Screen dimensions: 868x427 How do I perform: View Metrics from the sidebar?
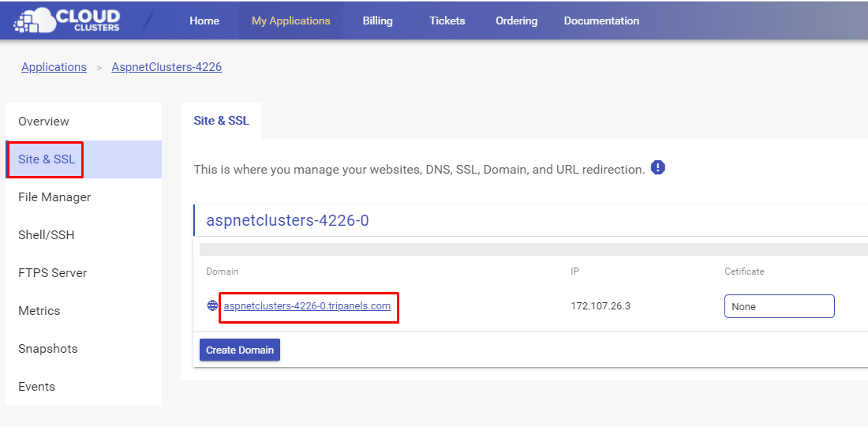pyautogui.click(x=39, y=311)
